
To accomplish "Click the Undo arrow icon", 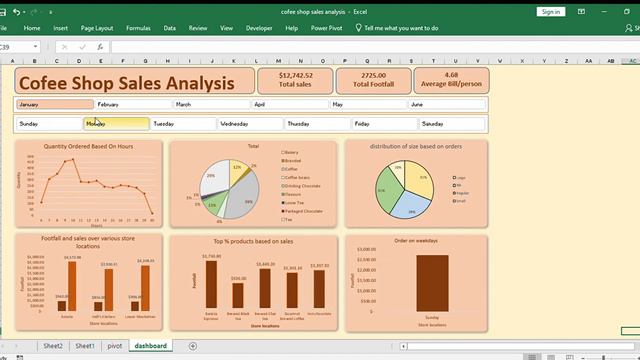I will pyautogui.click(x=16, y=12).
